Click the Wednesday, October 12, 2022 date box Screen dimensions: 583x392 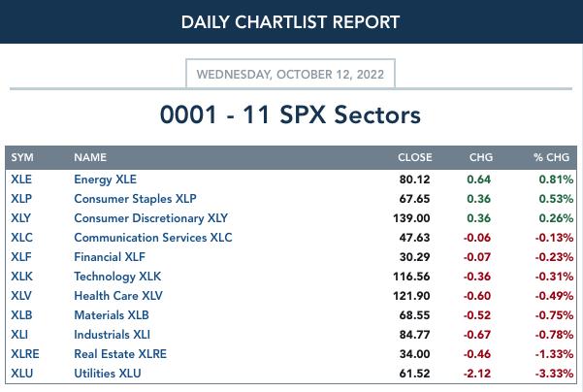pos(290,74)
